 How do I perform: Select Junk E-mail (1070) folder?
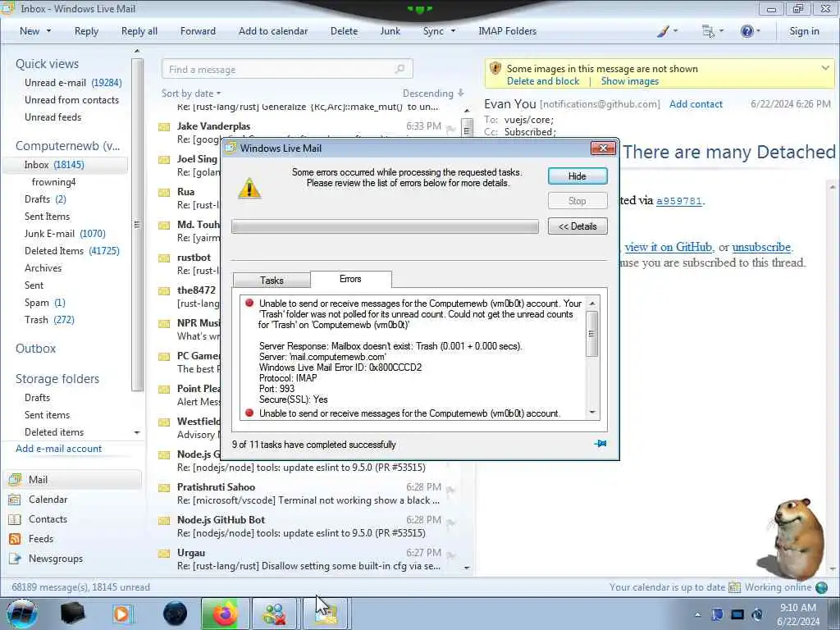coord(65,234)
